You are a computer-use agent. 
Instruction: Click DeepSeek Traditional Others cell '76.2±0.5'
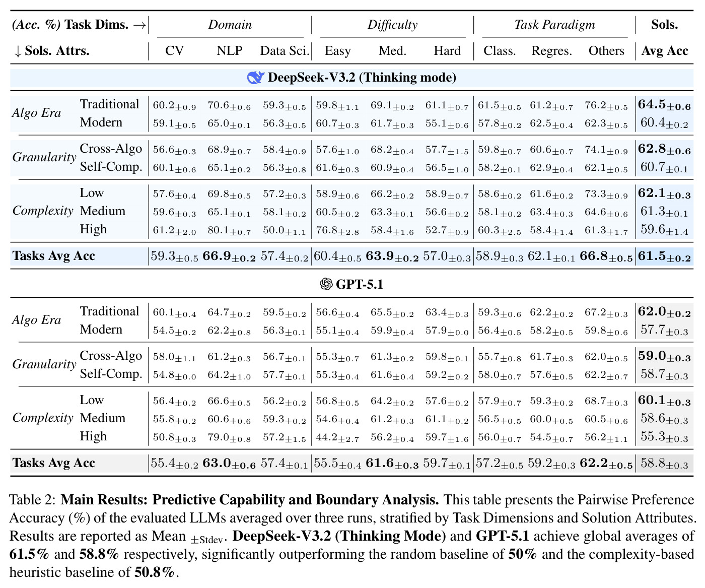[606, 105]
